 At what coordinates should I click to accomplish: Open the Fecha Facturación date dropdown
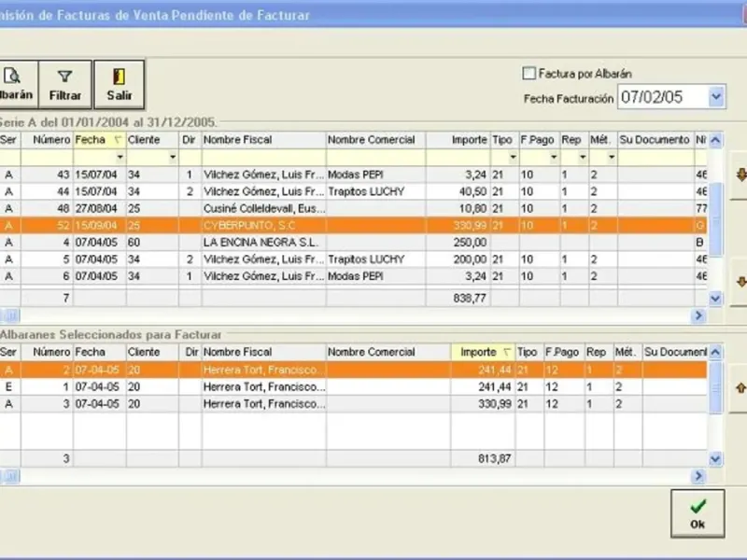716,97
